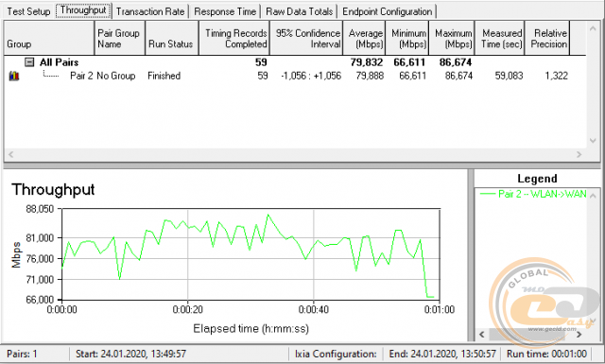605x364 pixels.
Task: Click Pair 2 minimum value 66,611
Action: coord(412,76)
